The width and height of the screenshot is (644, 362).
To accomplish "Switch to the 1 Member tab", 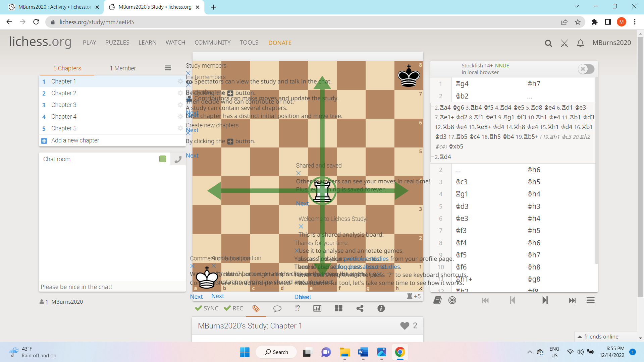I will pyautogui.click(x=123, y=68).
